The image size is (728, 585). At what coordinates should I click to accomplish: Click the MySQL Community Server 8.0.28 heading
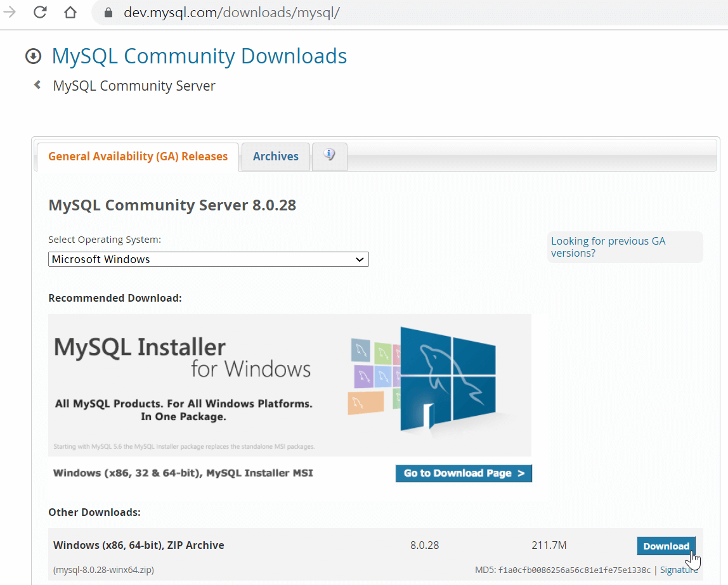click(172, 205)
